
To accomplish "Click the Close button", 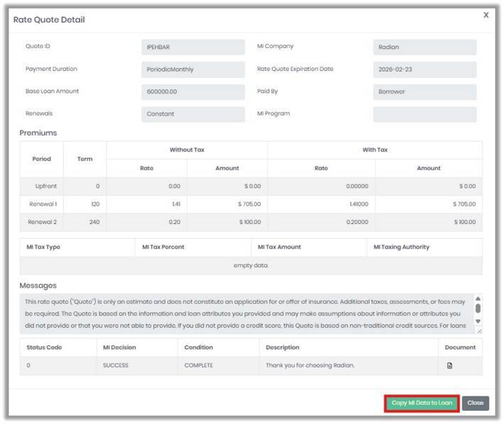I will click(476, 403).
